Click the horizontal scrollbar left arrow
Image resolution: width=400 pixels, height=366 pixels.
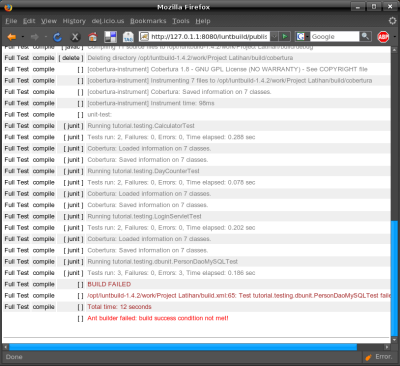tap(6, 347)
